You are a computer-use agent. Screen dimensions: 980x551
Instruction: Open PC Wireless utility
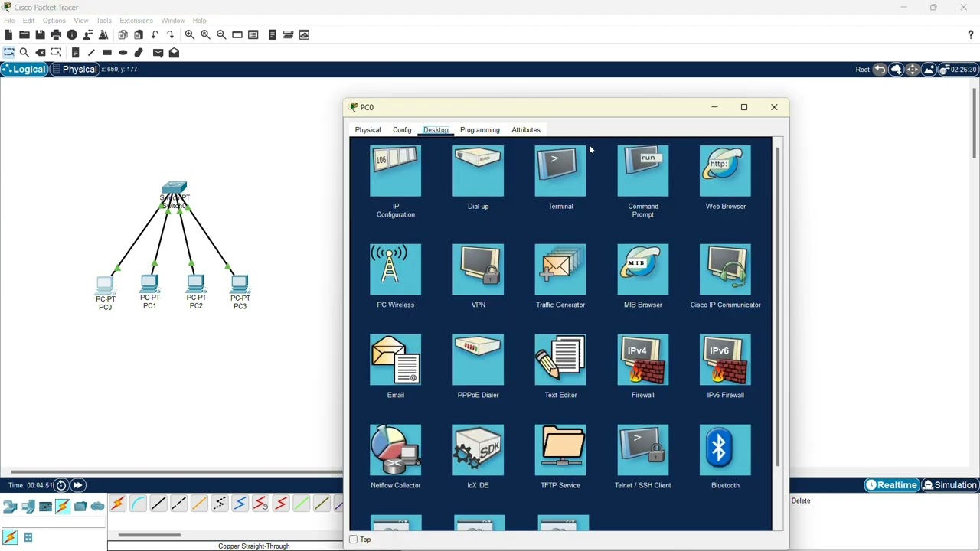[x=395, y=269]
